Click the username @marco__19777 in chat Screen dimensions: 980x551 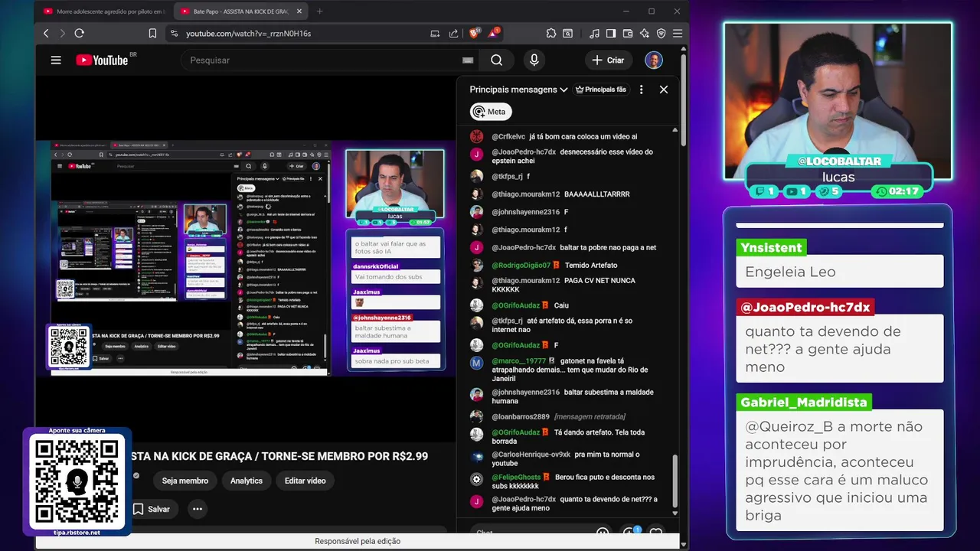click(x=518, y=361)
